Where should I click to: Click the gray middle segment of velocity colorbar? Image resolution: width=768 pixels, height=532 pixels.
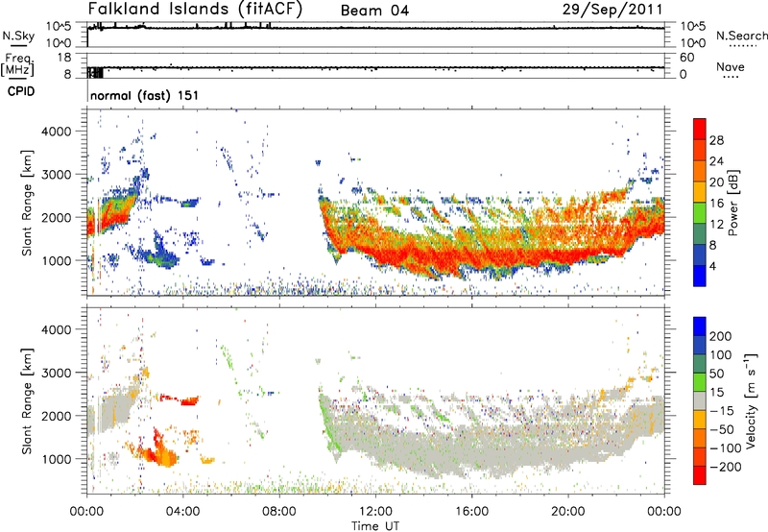(700, 401)
